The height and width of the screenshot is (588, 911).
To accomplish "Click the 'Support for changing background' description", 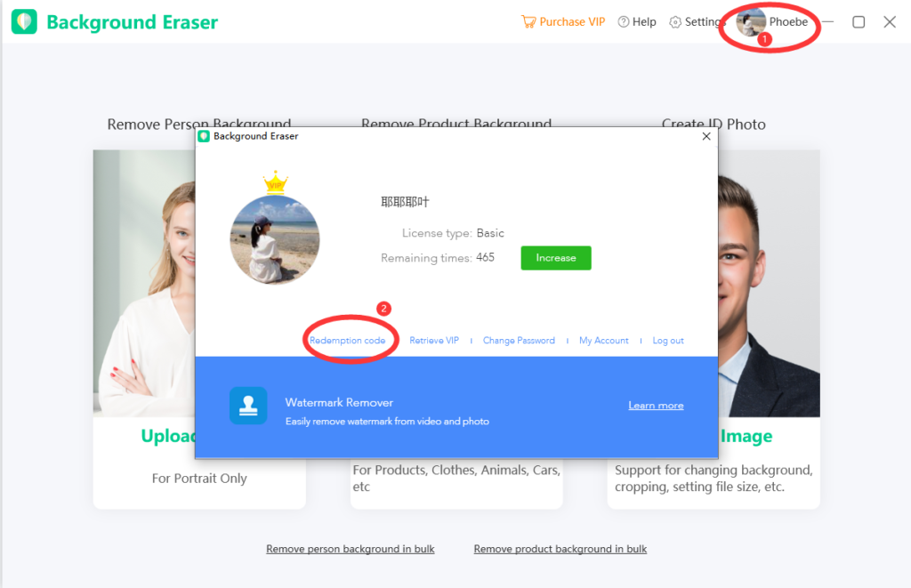I will click(x=713, y=479).
